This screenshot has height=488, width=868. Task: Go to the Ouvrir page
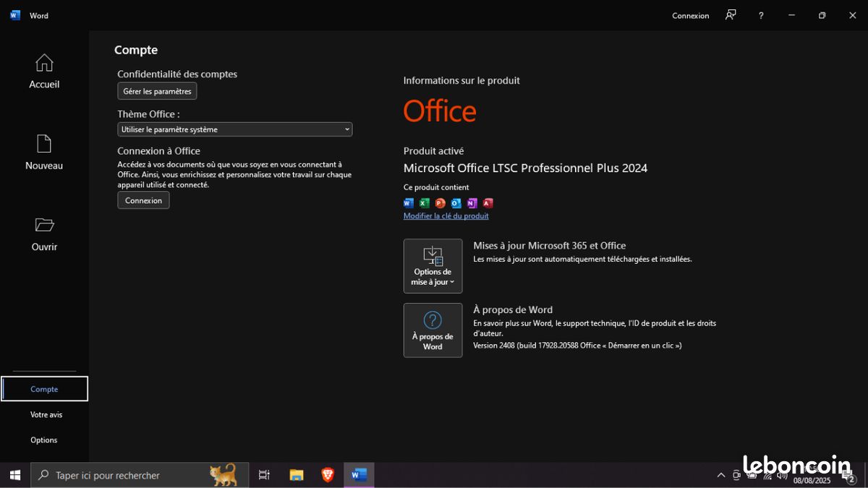click(x=44, y=234)
